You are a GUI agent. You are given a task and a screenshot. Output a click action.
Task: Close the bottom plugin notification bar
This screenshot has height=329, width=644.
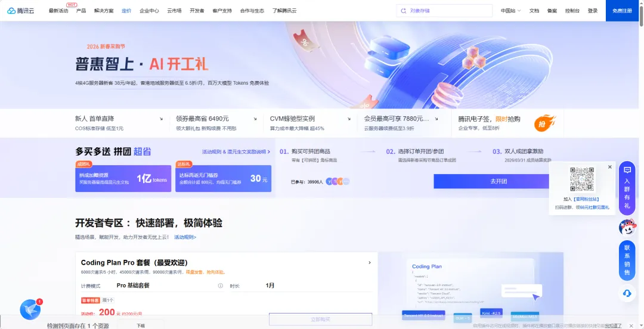click(x=631, y=325)
